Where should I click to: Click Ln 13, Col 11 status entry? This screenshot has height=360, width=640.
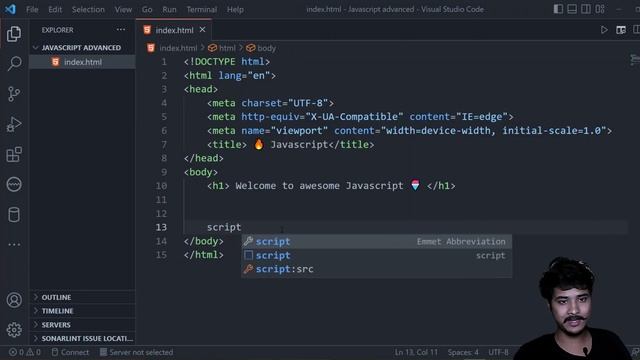(x=416, y=352)
